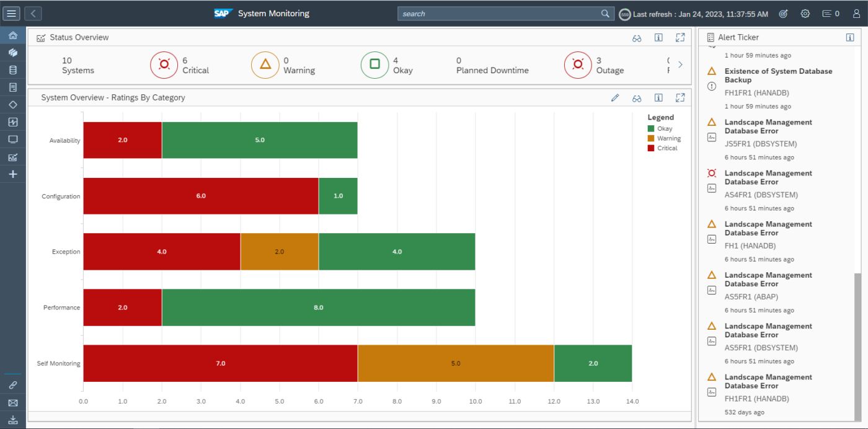Viewport: 868px width, 429px height.
Task: Open the notifications counter dropdown
Action: point(831,14)
